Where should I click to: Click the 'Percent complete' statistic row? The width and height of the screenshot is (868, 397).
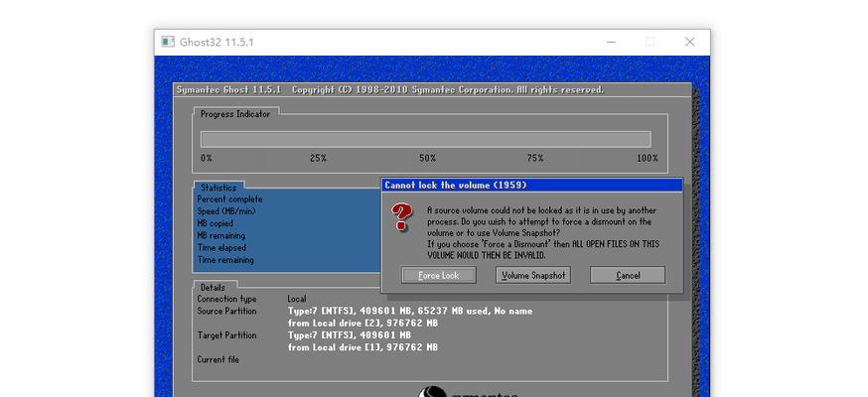(x=229, y=199)
